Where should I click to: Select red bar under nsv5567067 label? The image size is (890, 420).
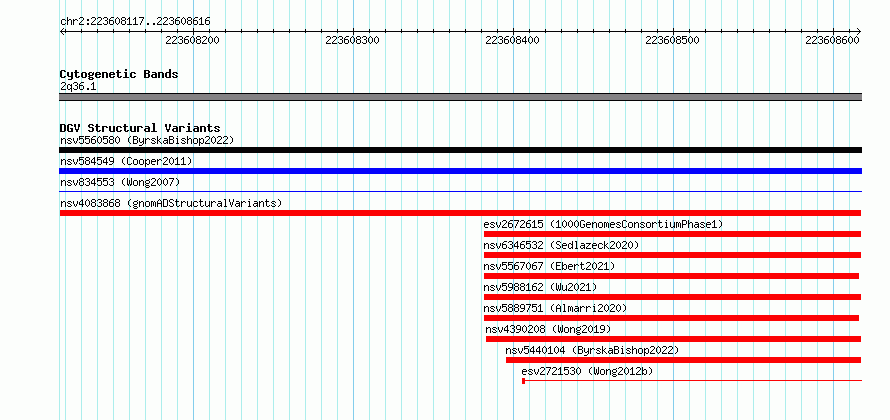pos(671,276)
